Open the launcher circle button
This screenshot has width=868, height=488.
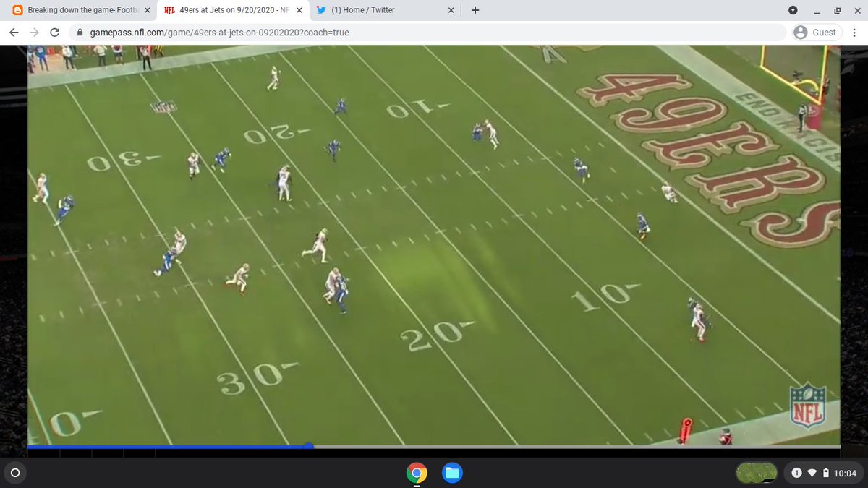[15, 474]
